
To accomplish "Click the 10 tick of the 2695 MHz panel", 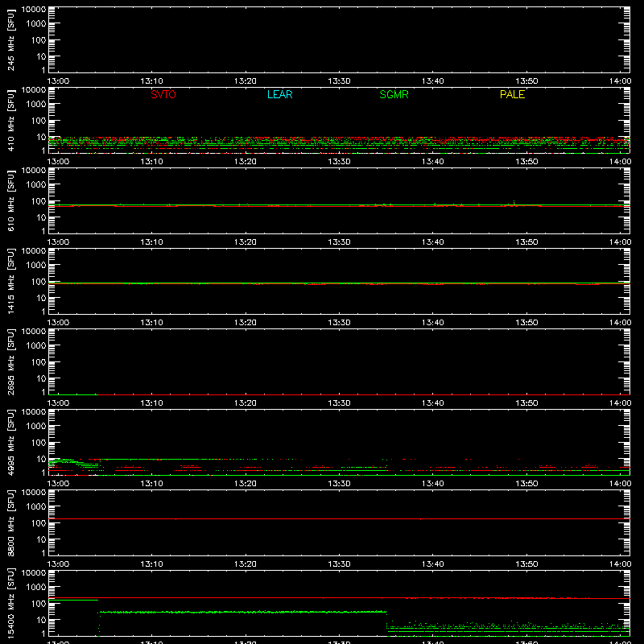I will coord(41,378).
